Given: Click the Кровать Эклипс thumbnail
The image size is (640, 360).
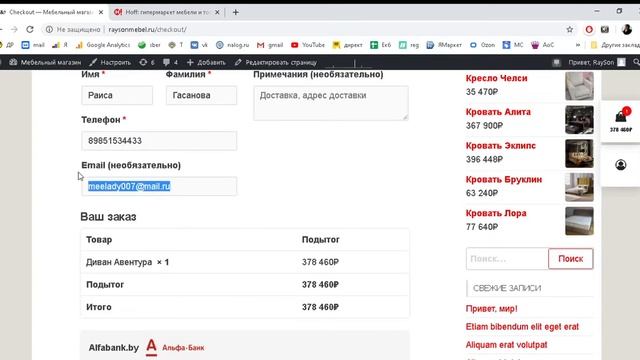Looking at the screenshot, I should (x=579, y=153).
